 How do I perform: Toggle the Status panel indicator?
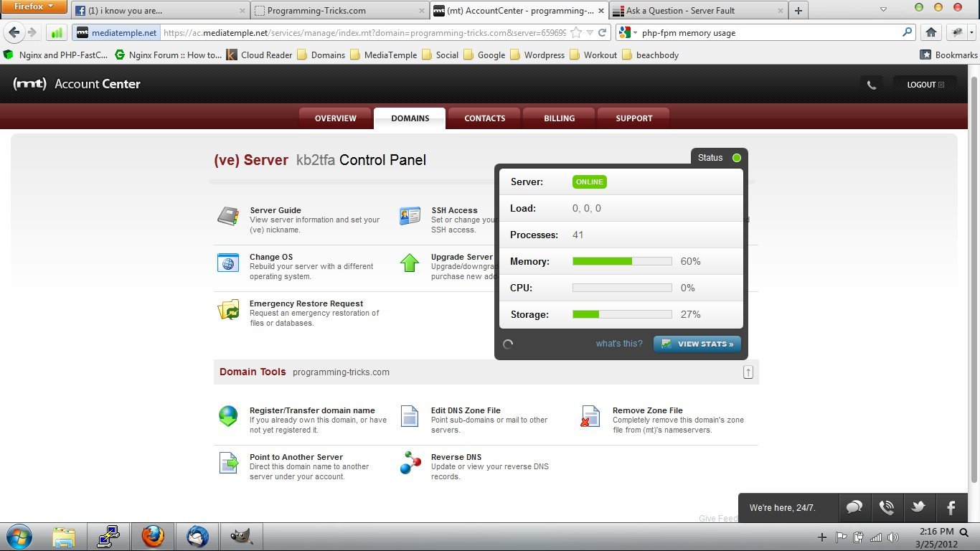[736, 158]
